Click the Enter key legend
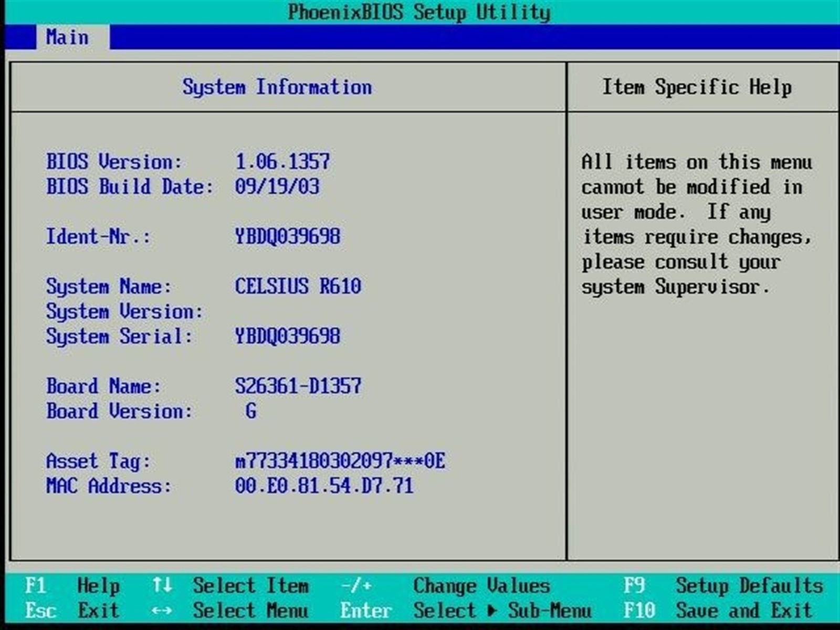 [x=366, y=611]
